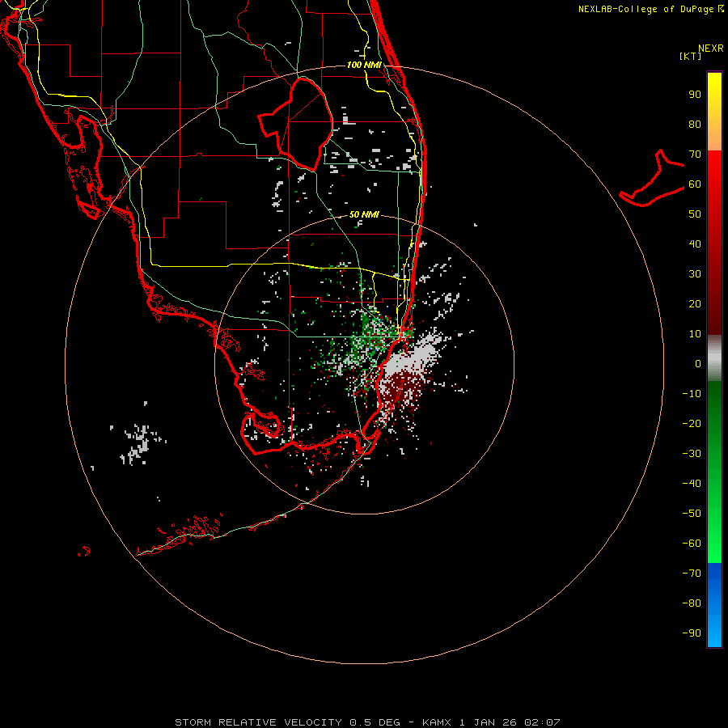Image resolution: width=728 pixels, height=728 pixels.
Task: Click the -80 value on the velocity scale
Action: click(692, 603)
